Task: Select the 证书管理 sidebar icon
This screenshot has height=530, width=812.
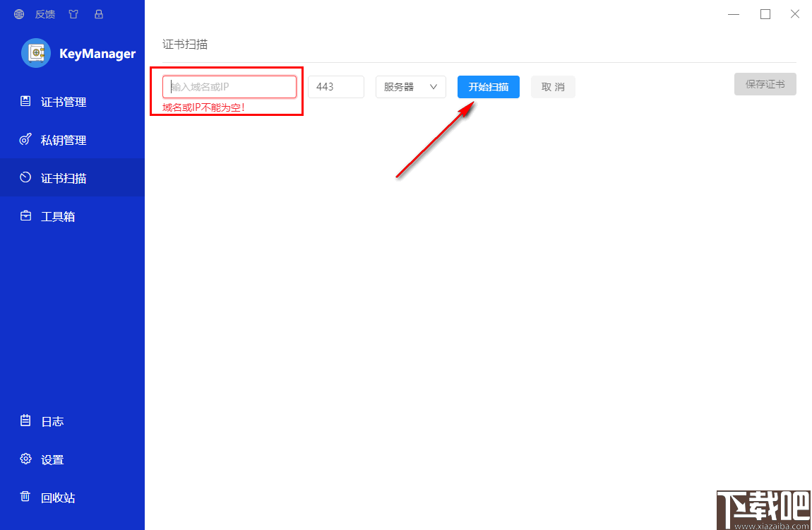Action: (x=25, y=101)
